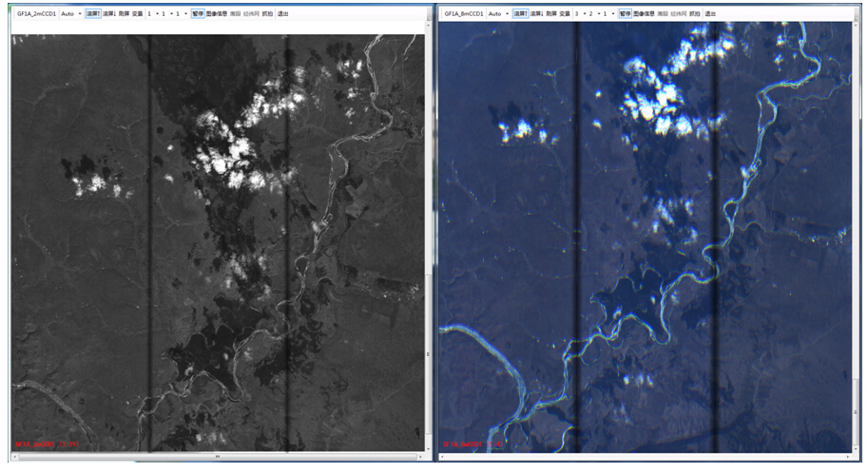Click the left panel's horizontal scrollbar at bottom

[217, 456]
